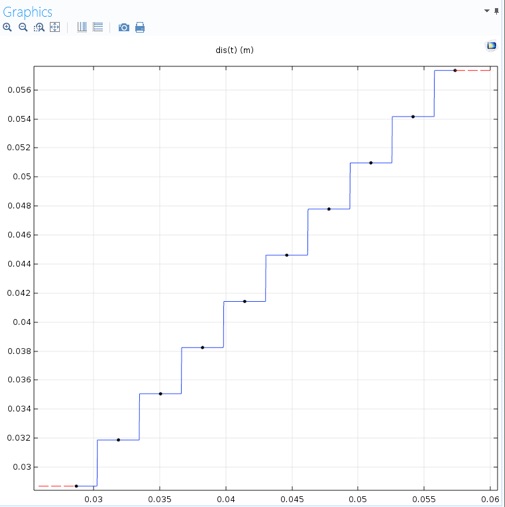Click the topmost data point near 0.0573

coord(455,70)
